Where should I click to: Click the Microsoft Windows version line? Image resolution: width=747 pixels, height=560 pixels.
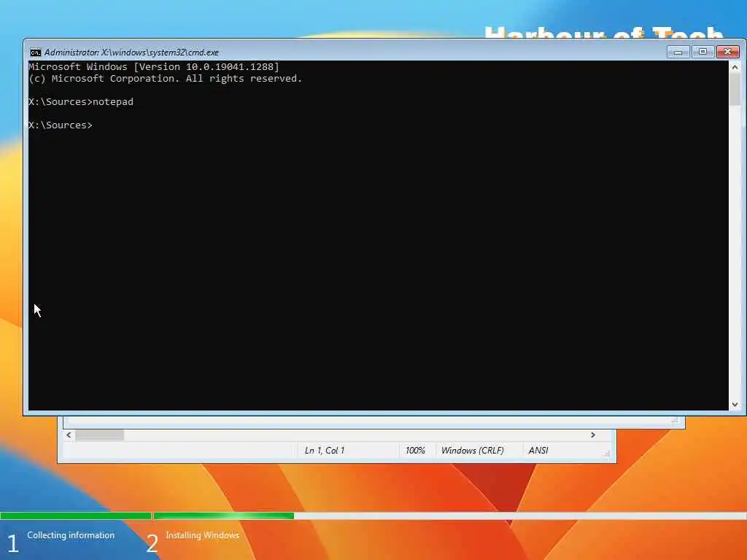point(154,66)
